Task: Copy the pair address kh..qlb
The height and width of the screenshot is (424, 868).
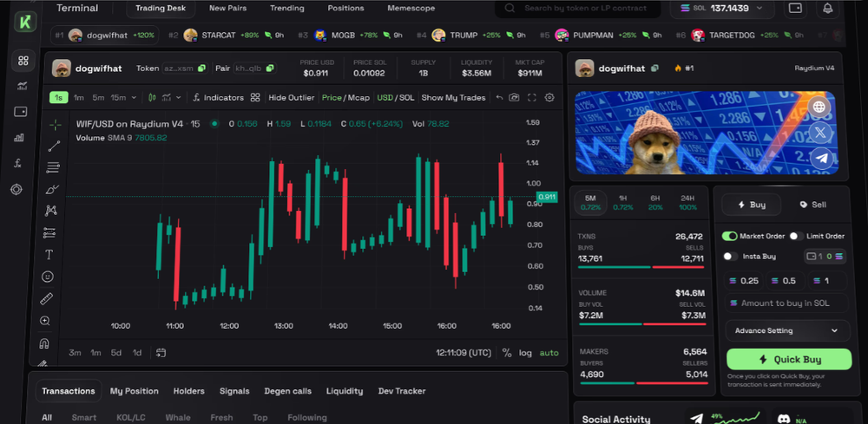Action: (x=270, y=68)
